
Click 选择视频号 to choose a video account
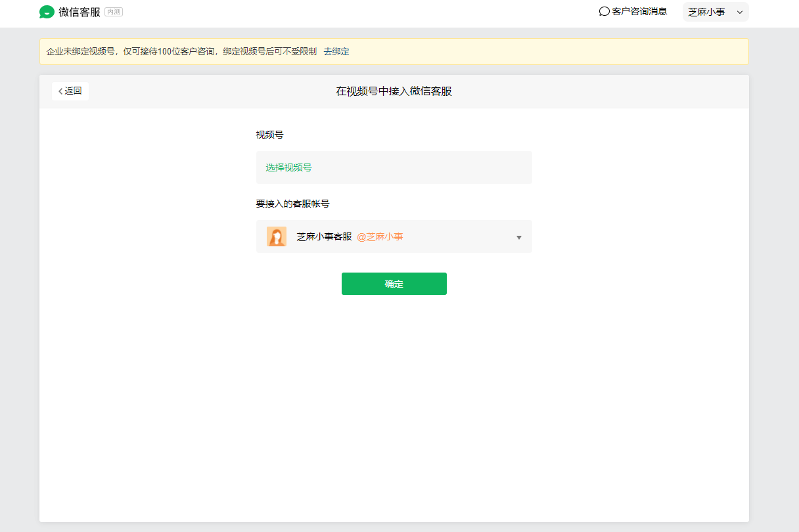click(289, 167)
